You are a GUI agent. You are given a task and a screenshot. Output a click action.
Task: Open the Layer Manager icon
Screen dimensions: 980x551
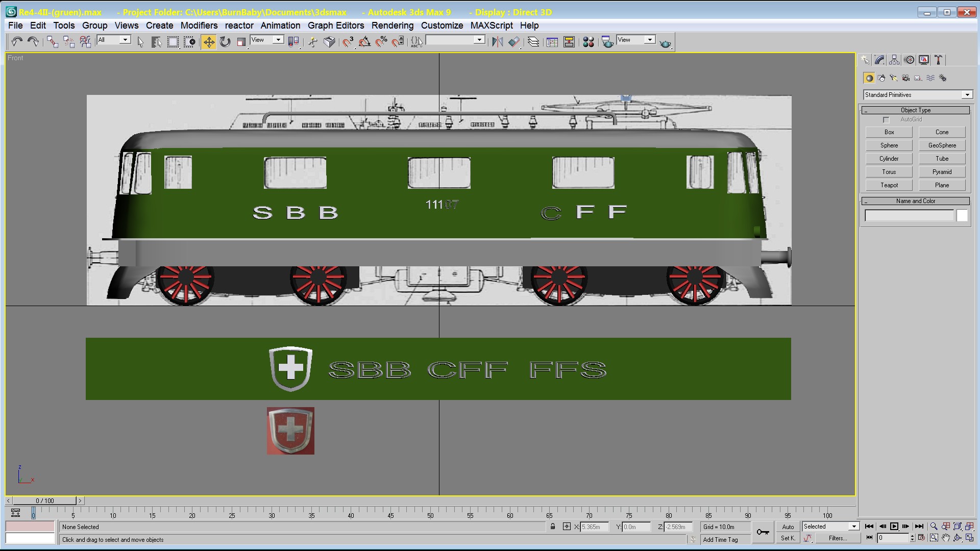533,42
